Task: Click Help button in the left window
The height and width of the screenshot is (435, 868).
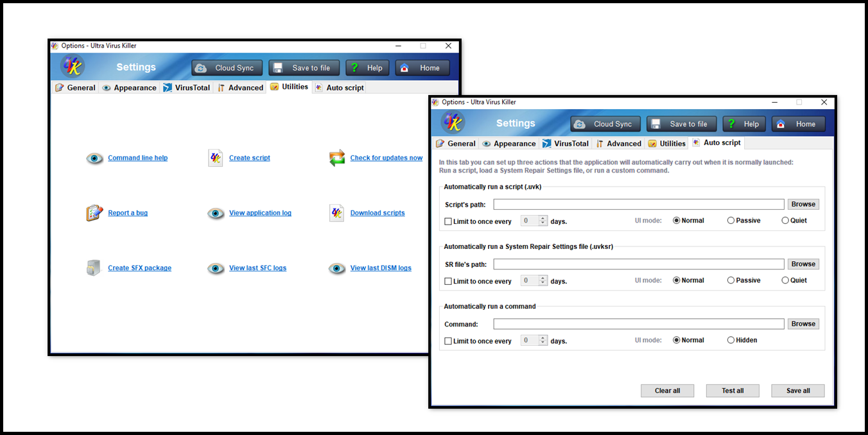Action: point(367,68)
